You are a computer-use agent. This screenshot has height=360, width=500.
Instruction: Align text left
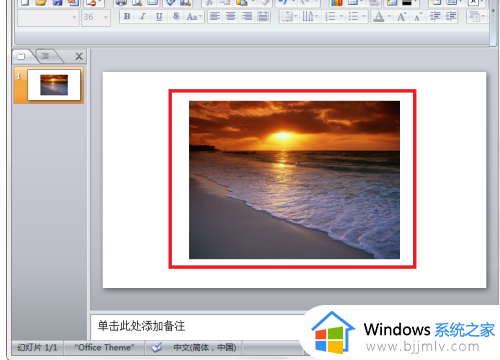coord(215,16)
